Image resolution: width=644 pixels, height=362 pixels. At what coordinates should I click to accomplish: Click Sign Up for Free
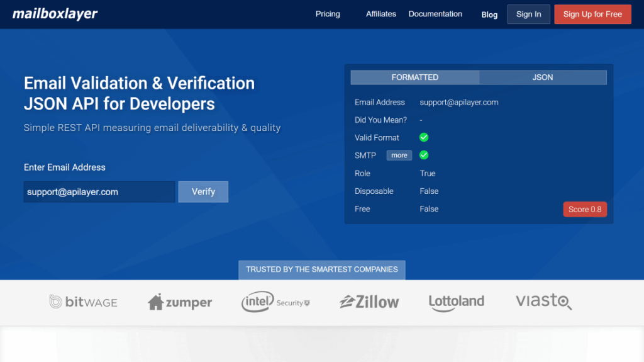[592, 14]
